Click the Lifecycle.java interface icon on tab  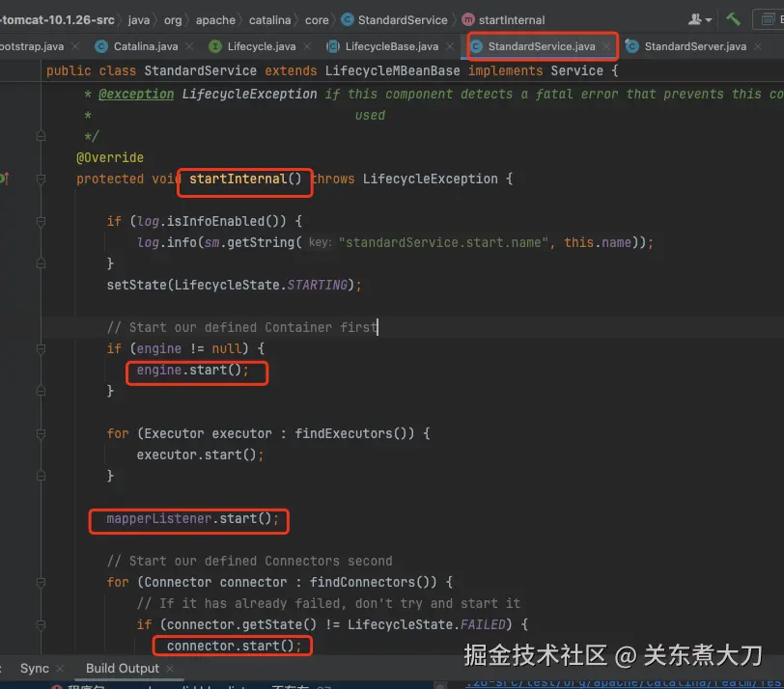click(x=215, y=46)
